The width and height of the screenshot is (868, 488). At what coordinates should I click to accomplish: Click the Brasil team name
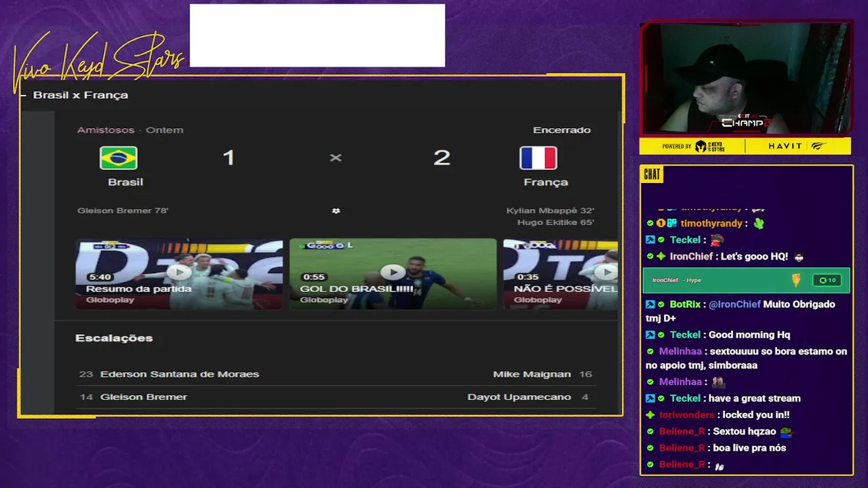pos(125,182)
